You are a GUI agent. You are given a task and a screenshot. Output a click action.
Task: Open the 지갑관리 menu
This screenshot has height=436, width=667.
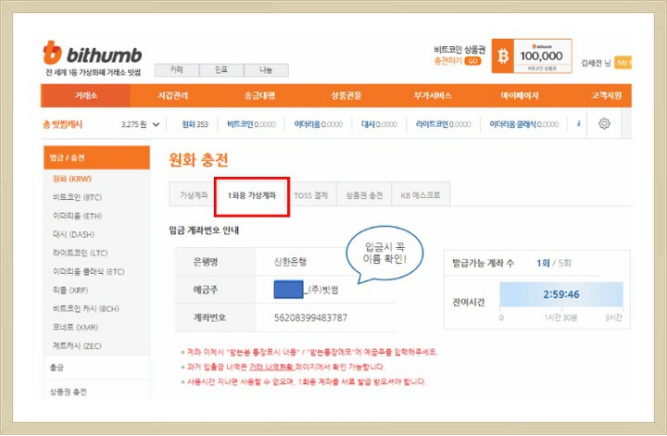172,95
